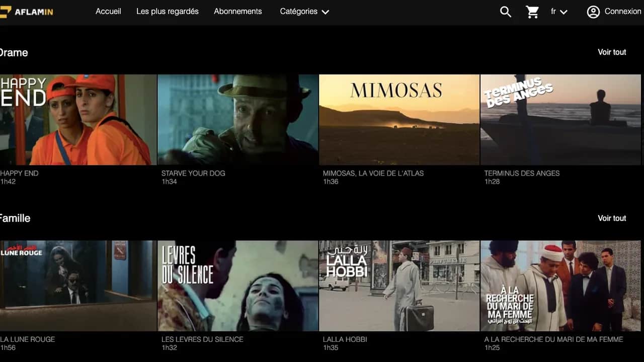
Task: Click the 1h36 duration label
Action: tap(331, 182)
